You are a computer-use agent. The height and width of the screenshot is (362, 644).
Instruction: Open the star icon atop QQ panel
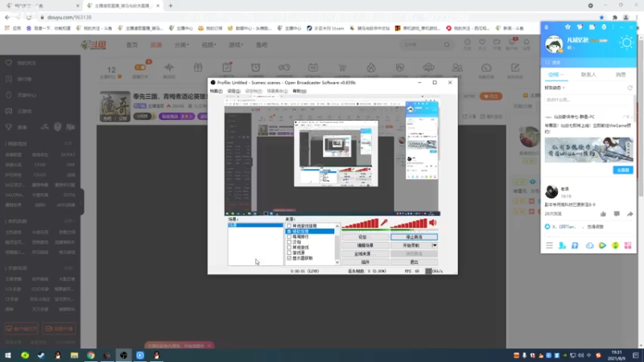[568, 27]
